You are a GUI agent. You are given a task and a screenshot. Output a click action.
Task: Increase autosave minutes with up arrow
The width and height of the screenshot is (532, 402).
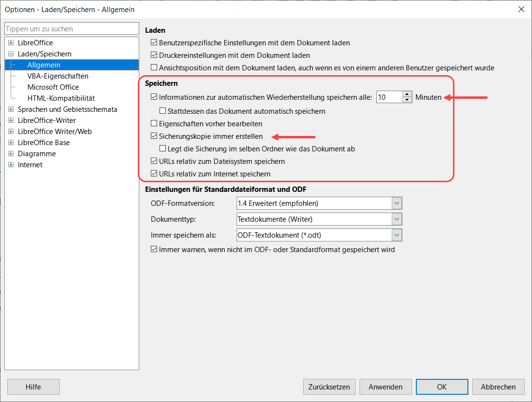click(407, 94)
